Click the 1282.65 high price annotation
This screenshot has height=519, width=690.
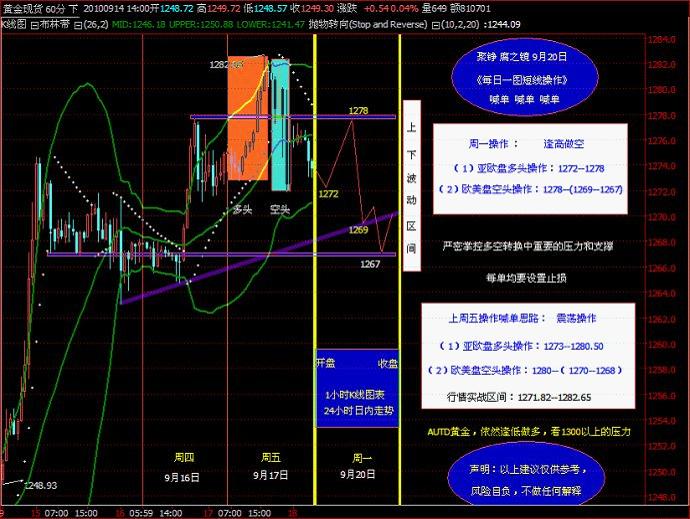[x=227, y=65]
